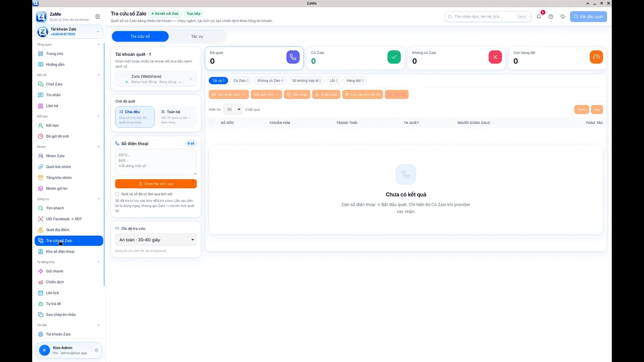Click the cloud download icon
644x362 pixels.
point(563,16)
